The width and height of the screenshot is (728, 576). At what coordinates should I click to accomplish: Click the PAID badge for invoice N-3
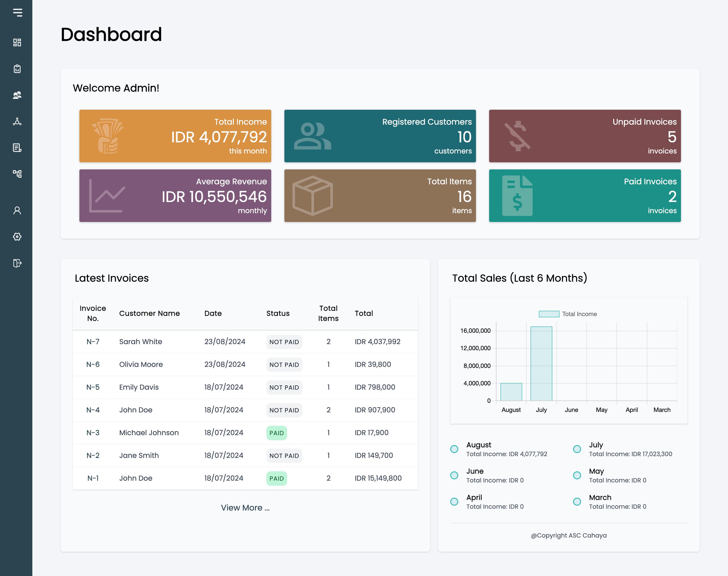[x=277, y=433]
